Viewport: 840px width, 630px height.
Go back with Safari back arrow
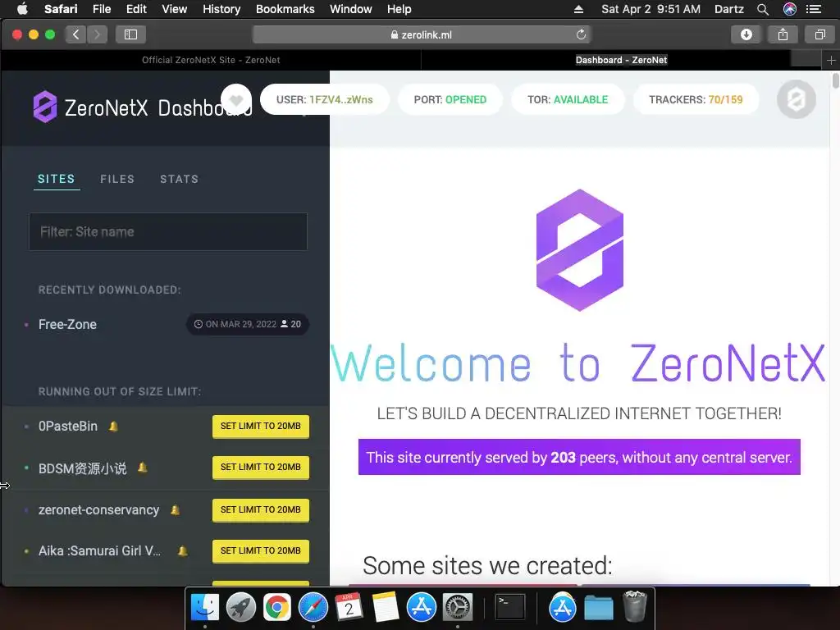click(75, 34)
